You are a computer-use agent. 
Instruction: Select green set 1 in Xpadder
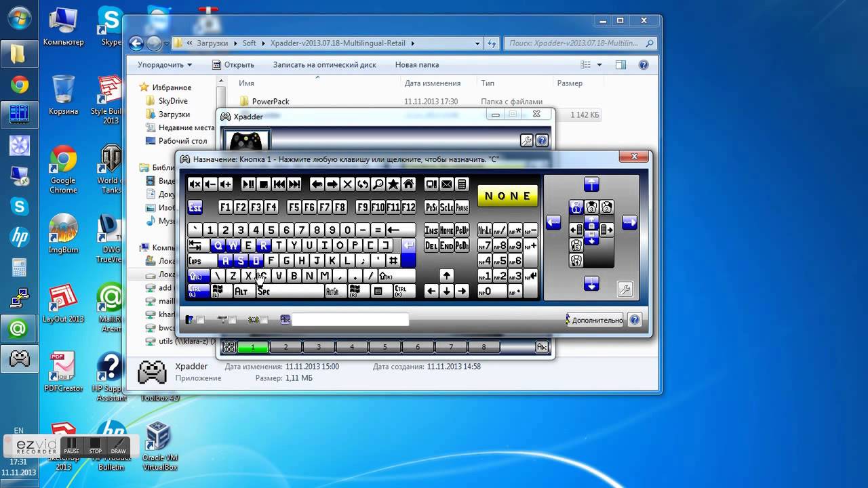point(253,347)
